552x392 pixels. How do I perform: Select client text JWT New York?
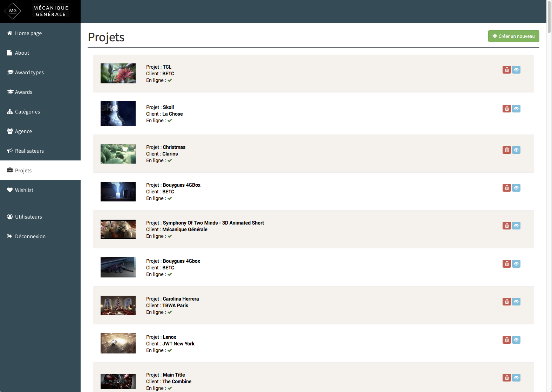tap(178, 344)
